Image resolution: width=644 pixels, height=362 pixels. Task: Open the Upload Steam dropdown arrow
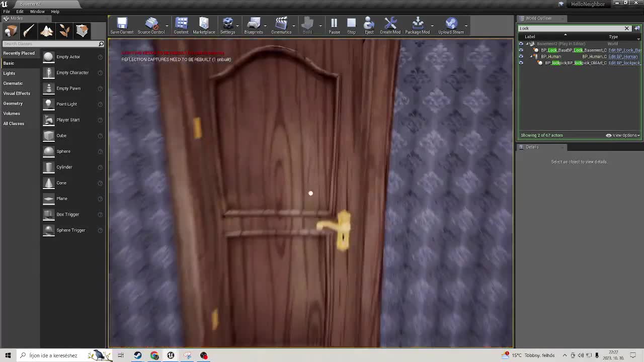[x=466, y=25]
